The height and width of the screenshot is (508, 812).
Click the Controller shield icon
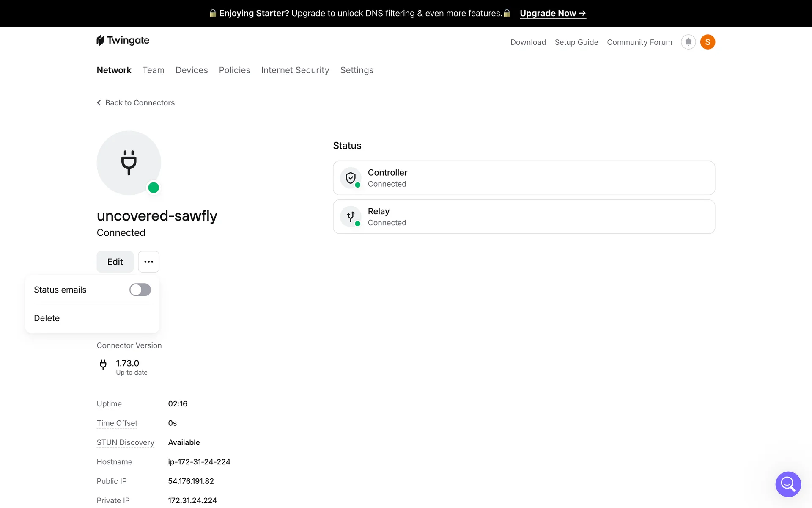351,178
